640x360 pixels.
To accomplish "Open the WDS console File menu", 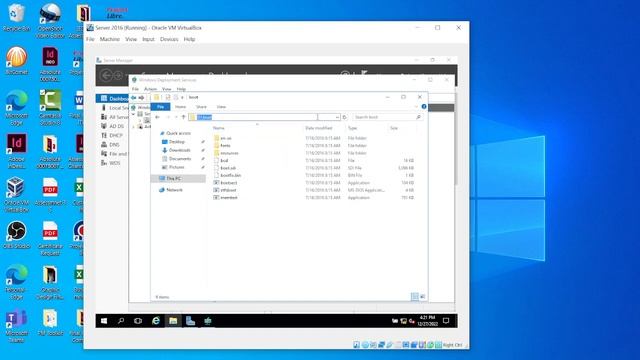I will (x=135, y=89).
